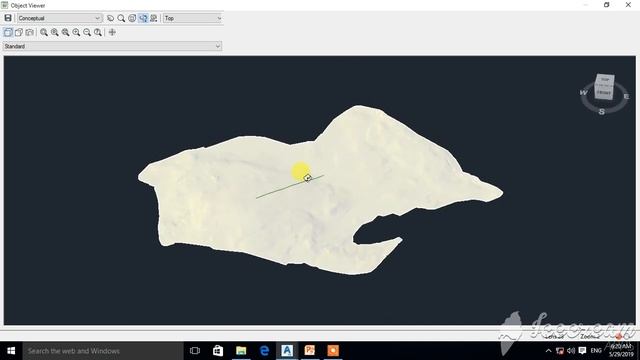Select the Zoom magnifier tool in top row
Screen dimensions: 640x360
[x=121, y=18]
